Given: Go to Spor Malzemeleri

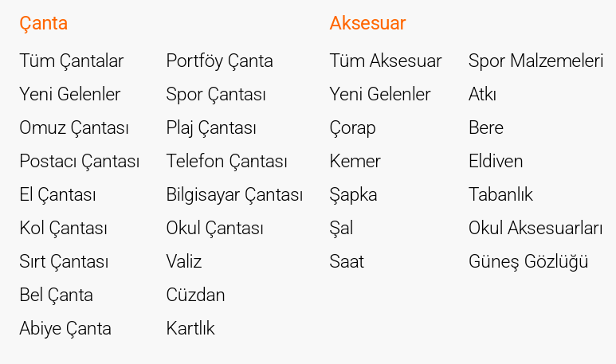Looking at the screenshot, I should click(536, 61).
